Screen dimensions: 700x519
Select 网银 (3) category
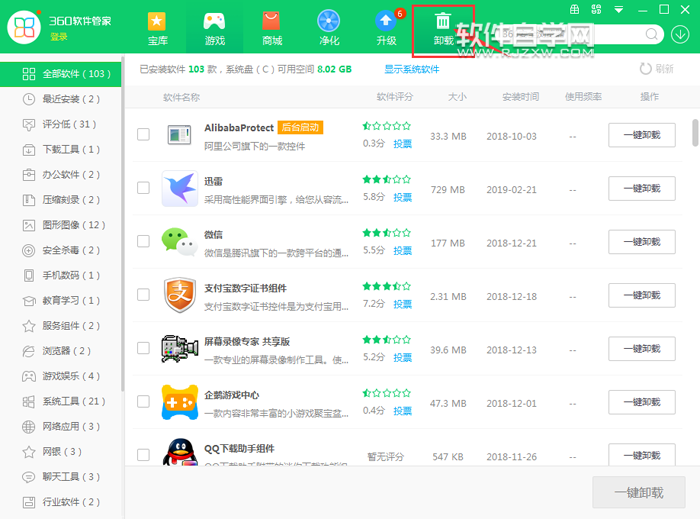point(61,452)
